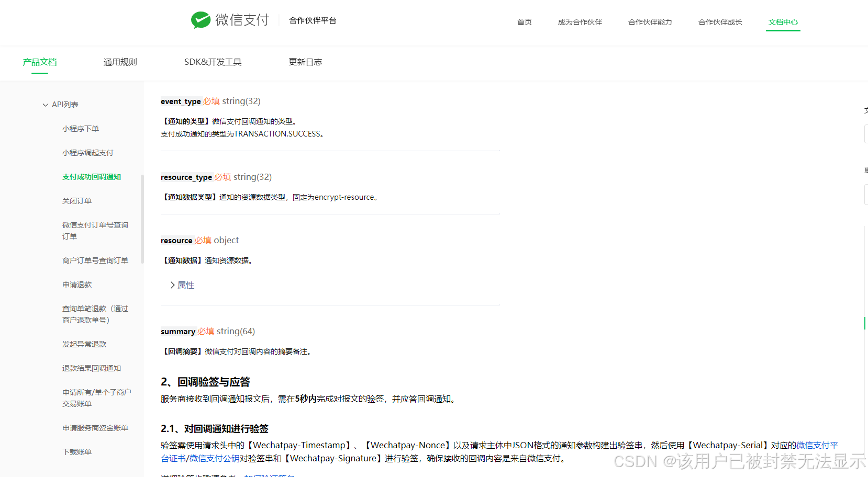Viewport: 868px width, 477px height.
Task: Switch to SDK&开发工具 tab
Action: (213, 62)
